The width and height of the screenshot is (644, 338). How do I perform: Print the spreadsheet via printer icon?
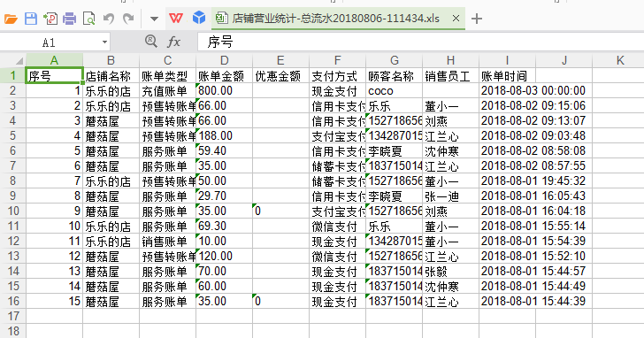(69, 19)
